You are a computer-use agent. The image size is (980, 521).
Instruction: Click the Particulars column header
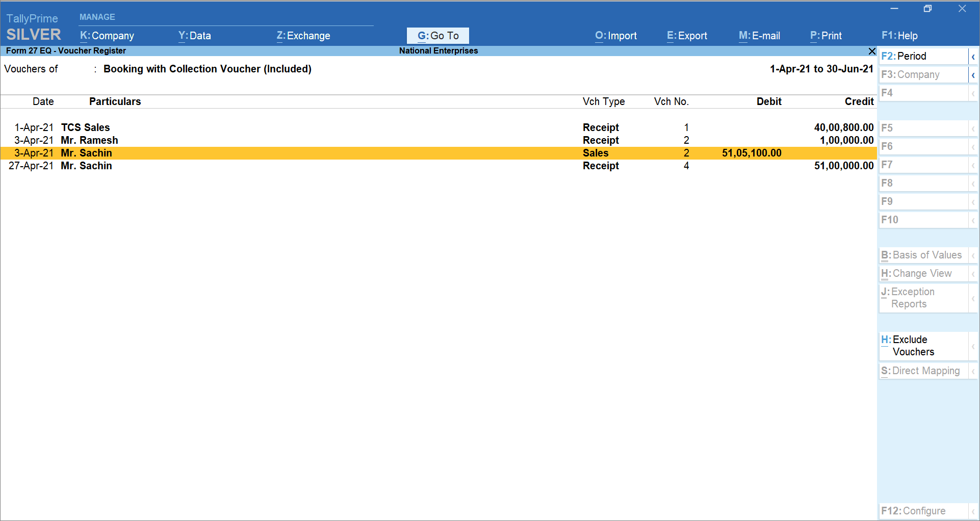tap(115, 101)
